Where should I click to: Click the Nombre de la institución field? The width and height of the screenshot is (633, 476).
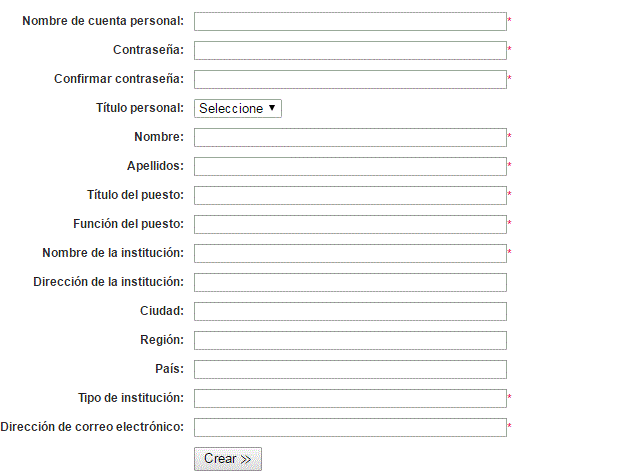tap(350, 254)
